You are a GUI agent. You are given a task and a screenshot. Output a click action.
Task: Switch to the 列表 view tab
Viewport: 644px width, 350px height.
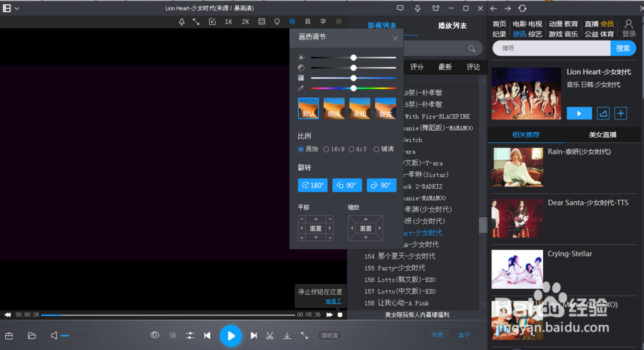[x=437, y=335]
